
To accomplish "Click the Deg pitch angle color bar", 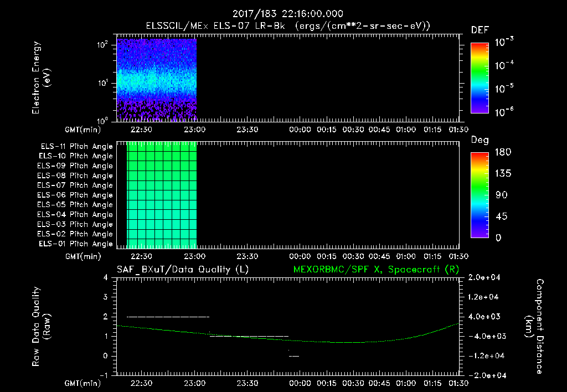I will [480, 195].
